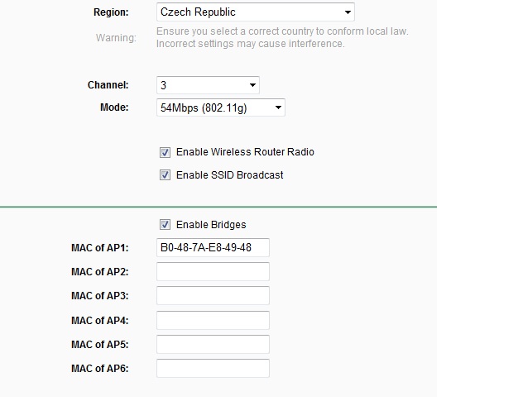The width and height of the screenshot is (518, 420).
Task: Disable the Enable Bridges checkbox
Action: 165,225
